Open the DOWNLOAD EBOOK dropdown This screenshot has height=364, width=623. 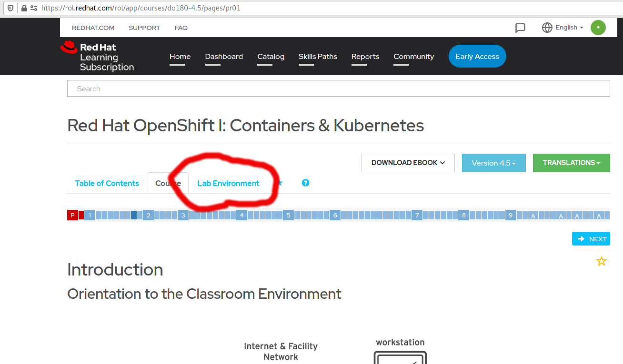pyautogui.click(x=408, y=163)
